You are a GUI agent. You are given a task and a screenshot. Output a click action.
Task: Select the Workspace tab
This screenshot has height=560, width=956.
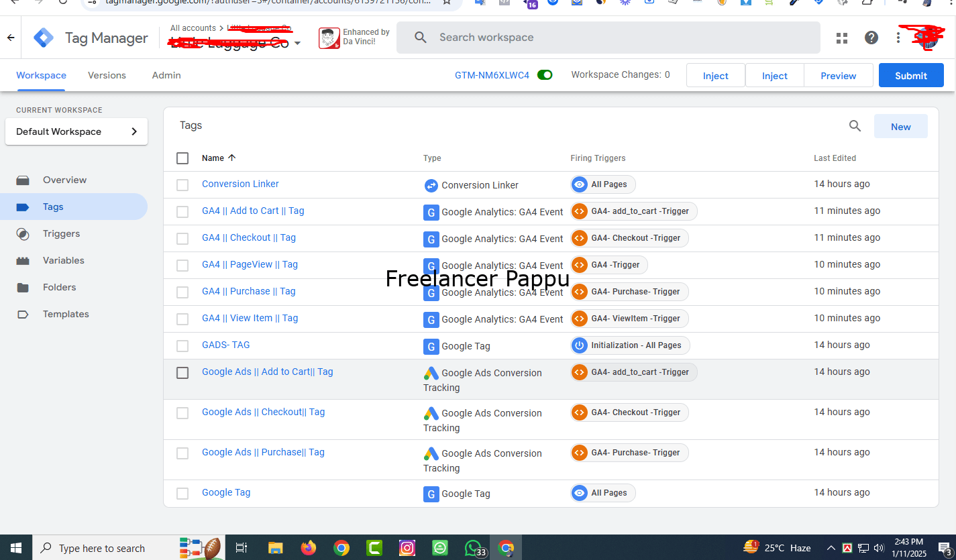[x=41, y=75]
